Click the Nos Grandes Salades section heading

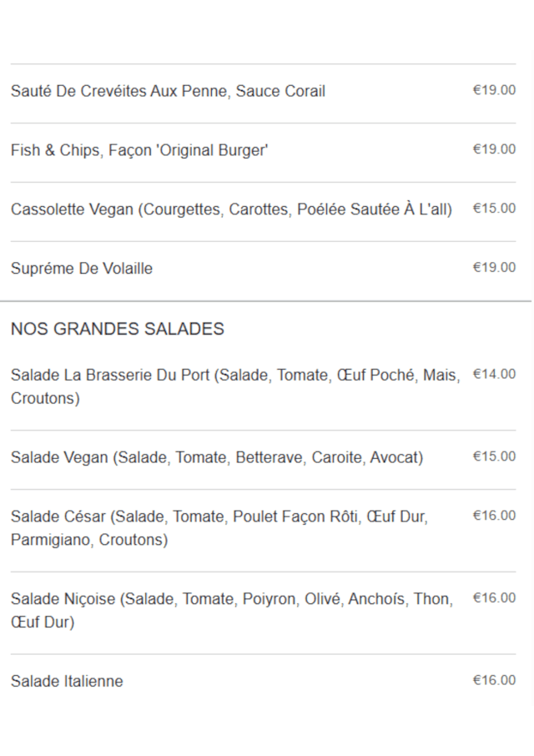(118, 329)
